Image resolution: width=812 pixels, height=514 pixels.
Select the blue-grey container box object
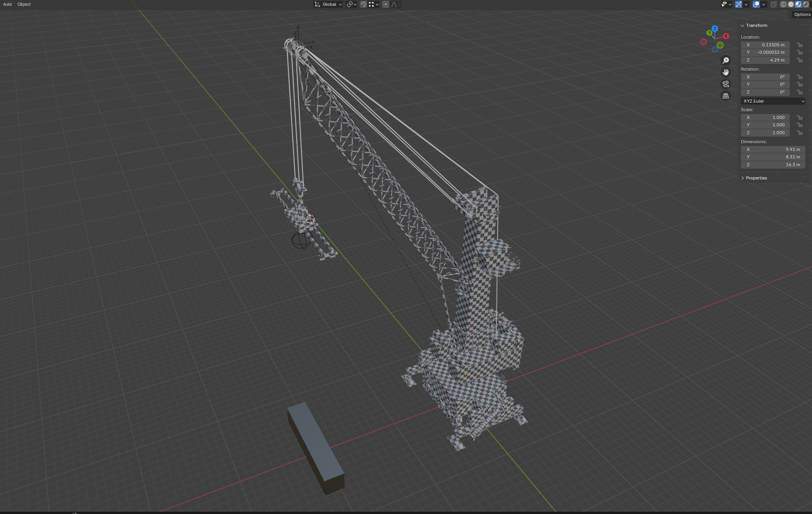tap(315, 447)
